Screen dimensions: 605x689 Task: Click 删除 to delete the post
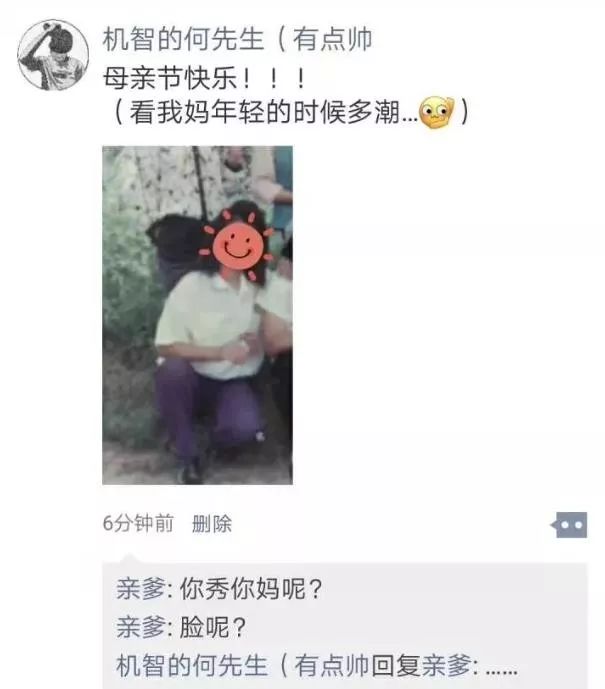pos(212,523)
